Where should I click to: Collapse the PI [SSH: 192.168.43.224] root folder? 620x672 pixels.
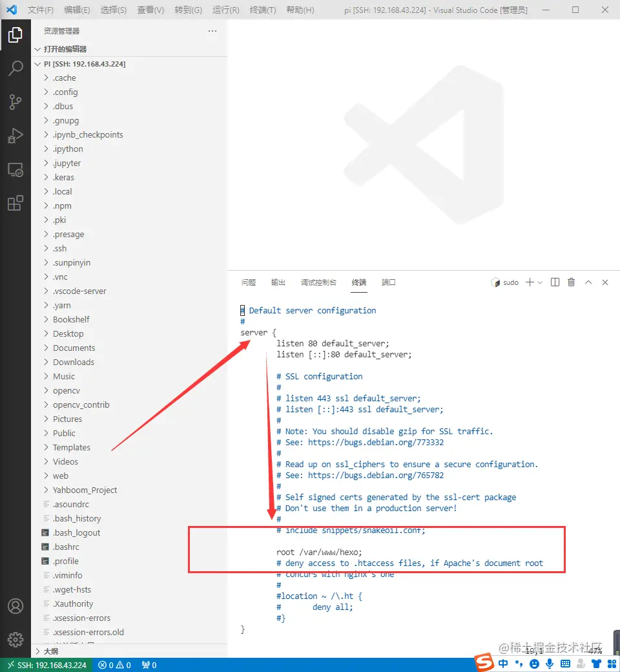tap(129, 64)
